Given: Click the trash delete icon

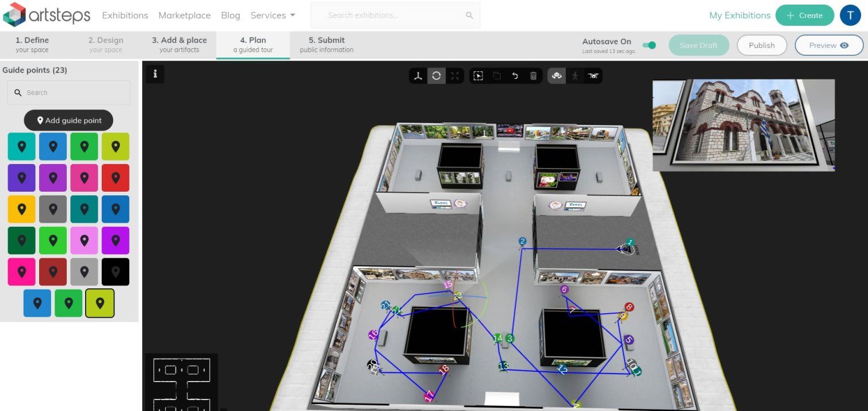Looking at the screenshot, I should (x=533, y=76).
